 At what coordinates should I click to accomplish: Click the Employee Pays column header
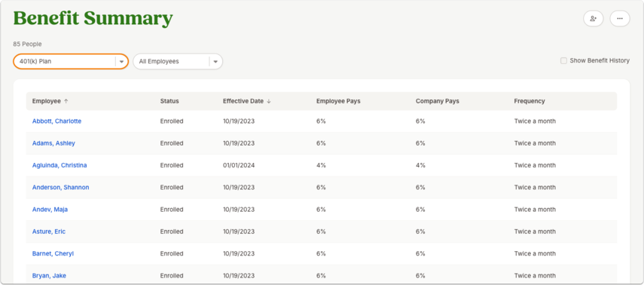point(338,101)
